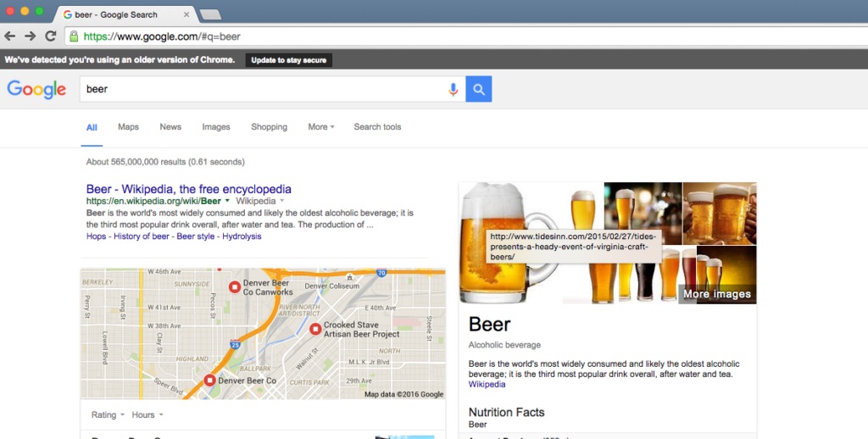
Task: Expand the Hours filter dropdown
Action: point(147,414)
